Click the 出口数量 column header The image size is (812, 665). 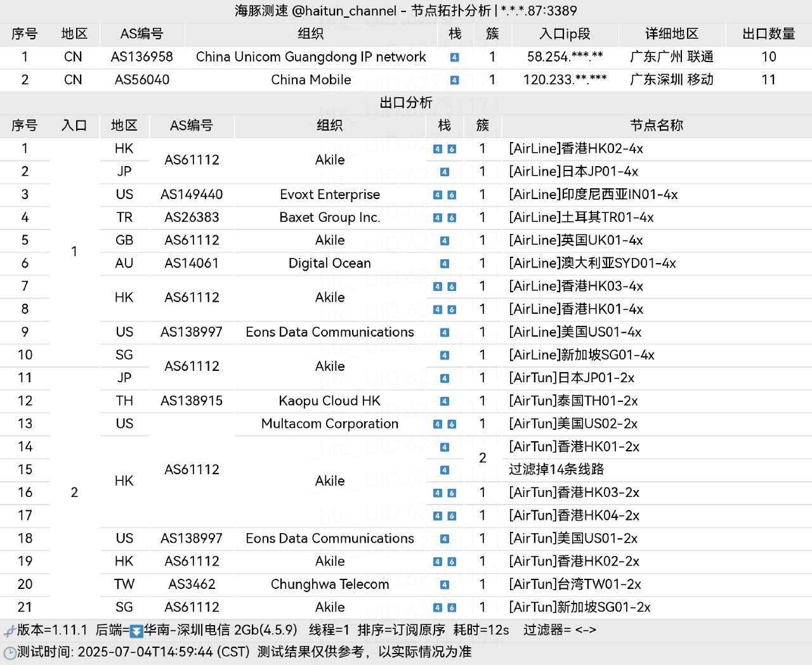click(x=769, y=34)
